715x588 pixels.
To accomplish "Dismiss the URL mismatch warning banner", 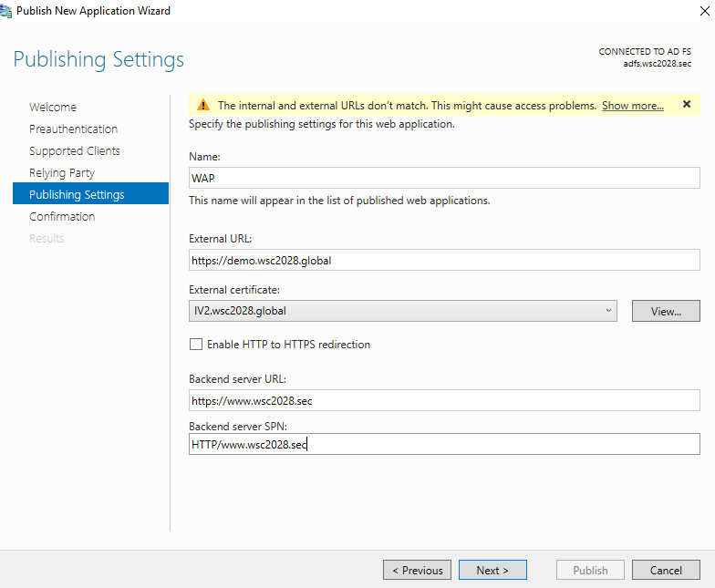I will 686,104.
